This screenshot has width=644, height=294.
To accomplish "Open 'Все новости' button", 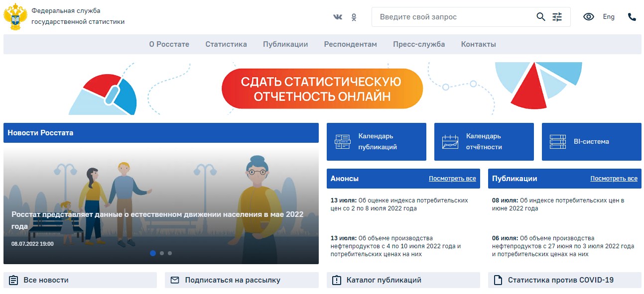I will pos(80,280).
